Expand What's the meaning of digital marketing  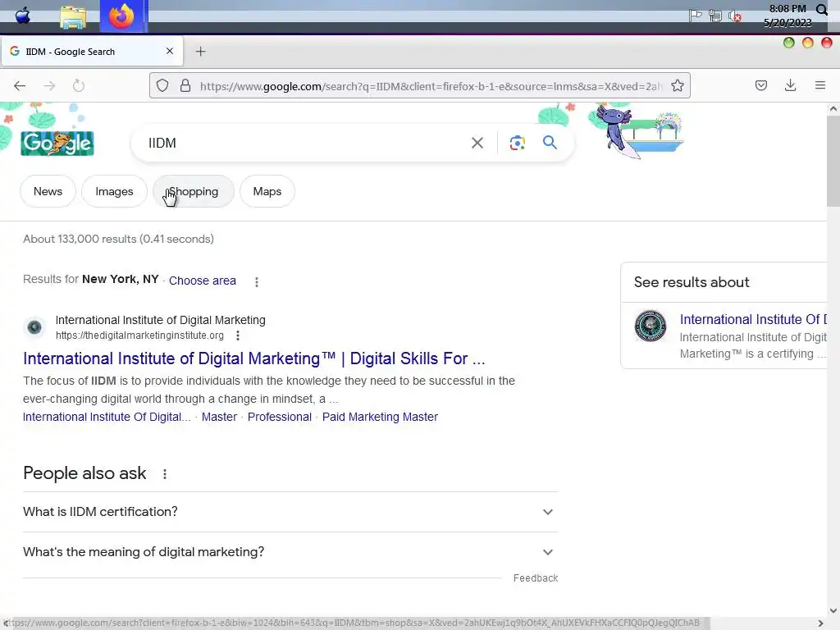[290, 552]
